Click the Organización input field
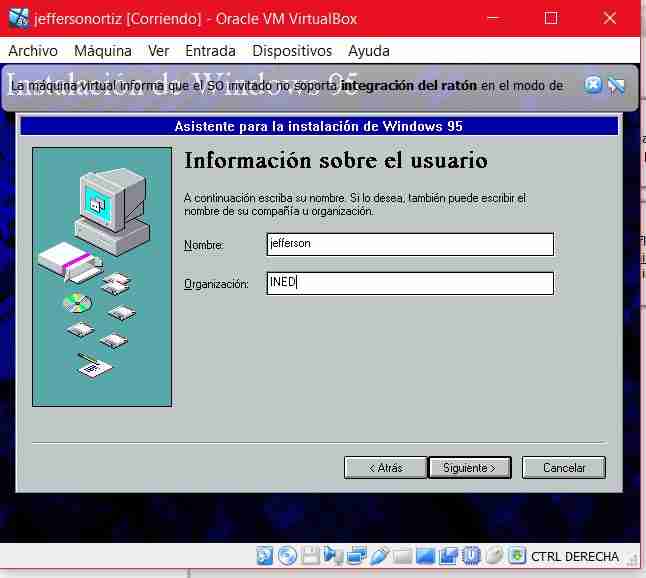This screenshot has height=578, width=646. coord(410,283)
